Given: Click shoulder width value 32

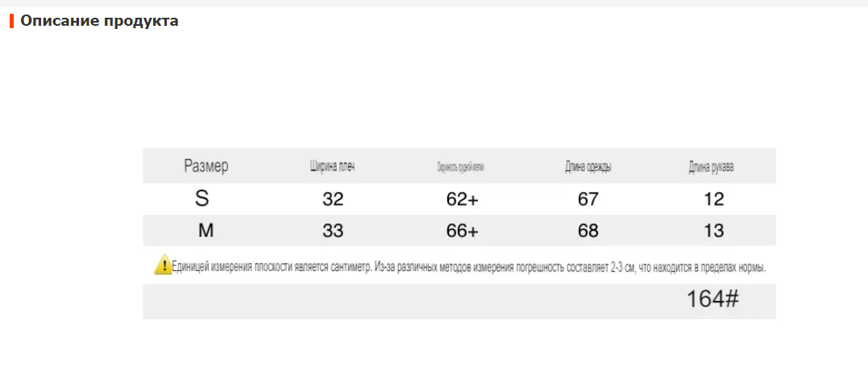Looking at the screenshot, I should (x=333, y=199).
